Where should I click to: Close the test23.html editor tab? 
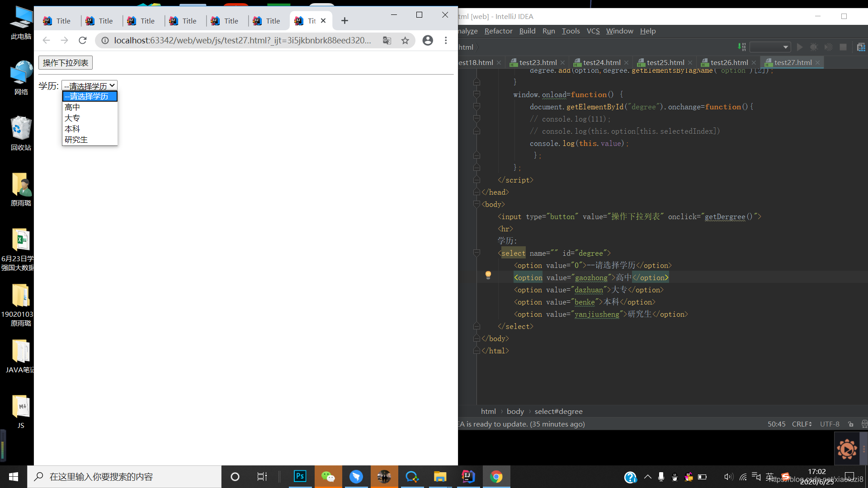pos(562,63)
